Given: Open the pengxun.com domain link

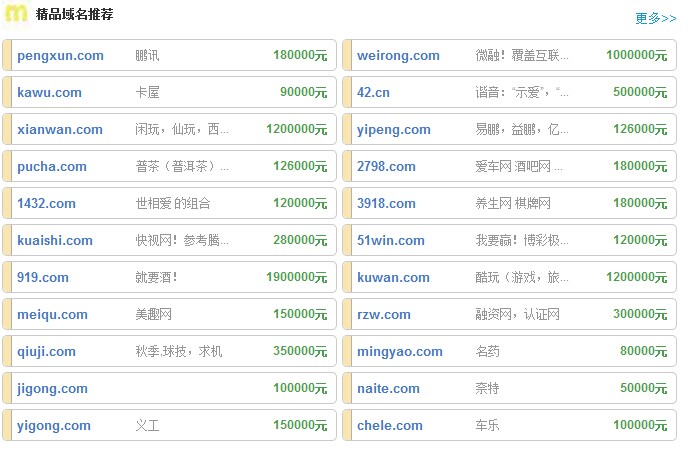Looking at the screenshot, I should pos(60,56).
